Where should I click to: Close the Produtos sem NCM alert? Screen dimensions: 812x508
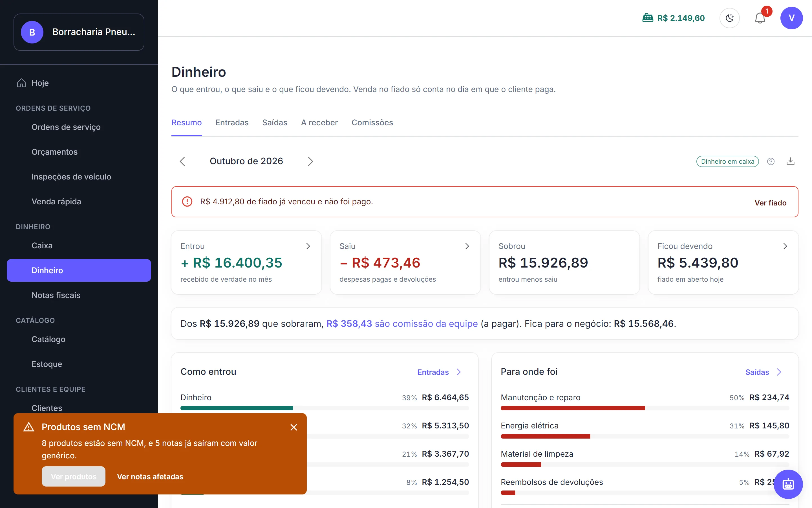point(294,427)
